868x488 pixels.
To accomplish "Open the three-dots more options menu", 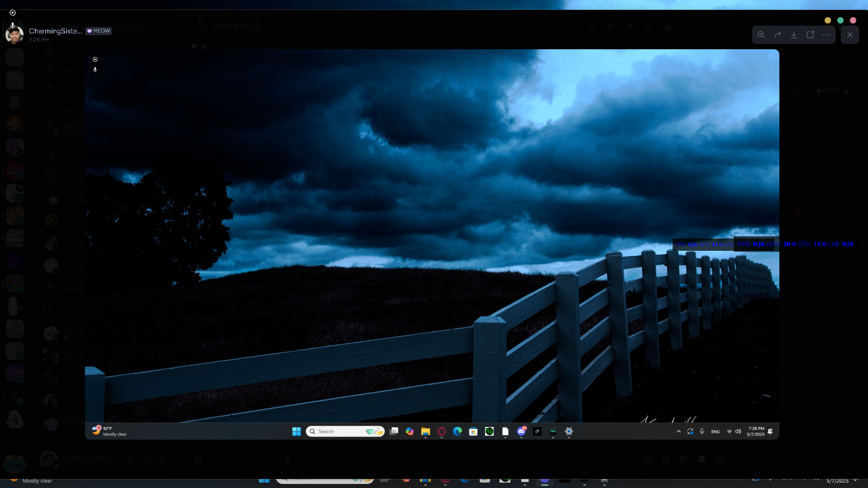I will (x=826, y=35).
